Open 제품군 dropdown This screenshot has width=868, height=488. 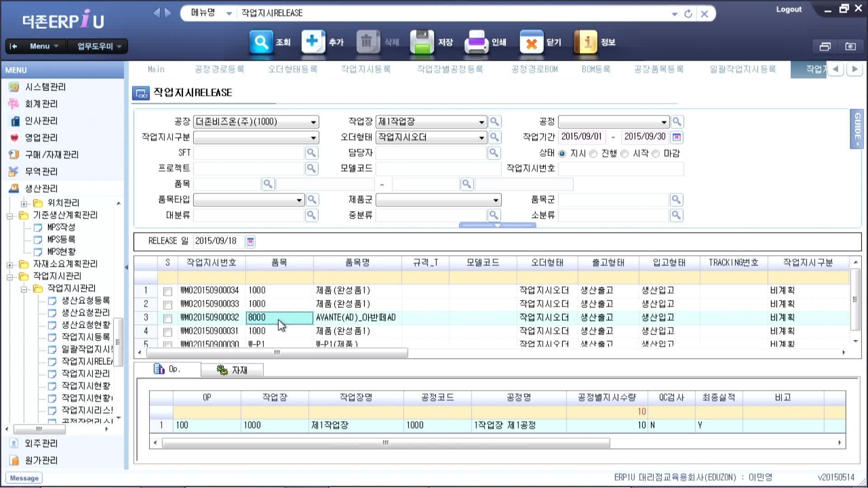pyautogui.click(x=439, y=200)
